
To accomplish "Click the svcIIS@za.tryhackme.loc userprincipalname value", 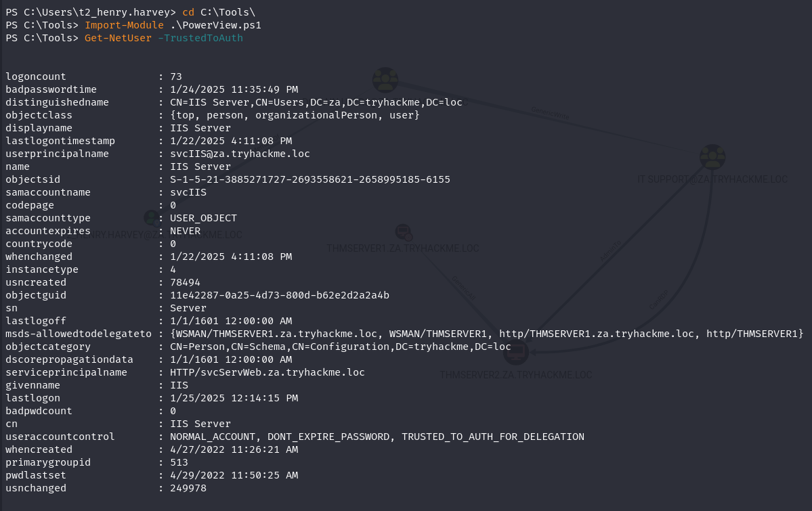I will (240, 154).
